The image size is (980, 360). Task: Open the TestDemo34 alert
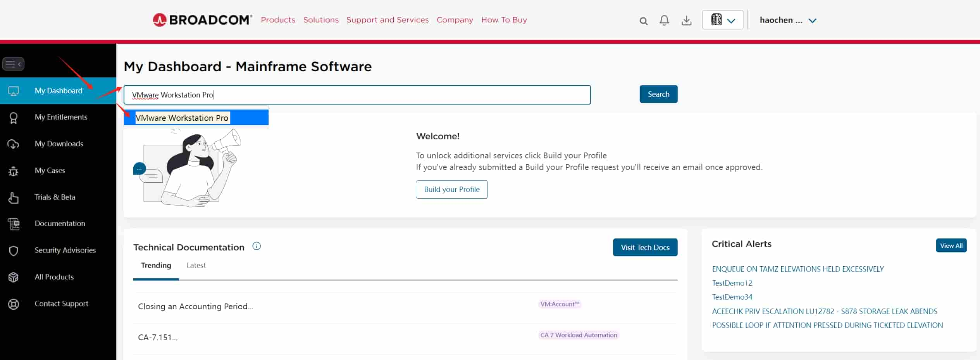coord(732,297)
